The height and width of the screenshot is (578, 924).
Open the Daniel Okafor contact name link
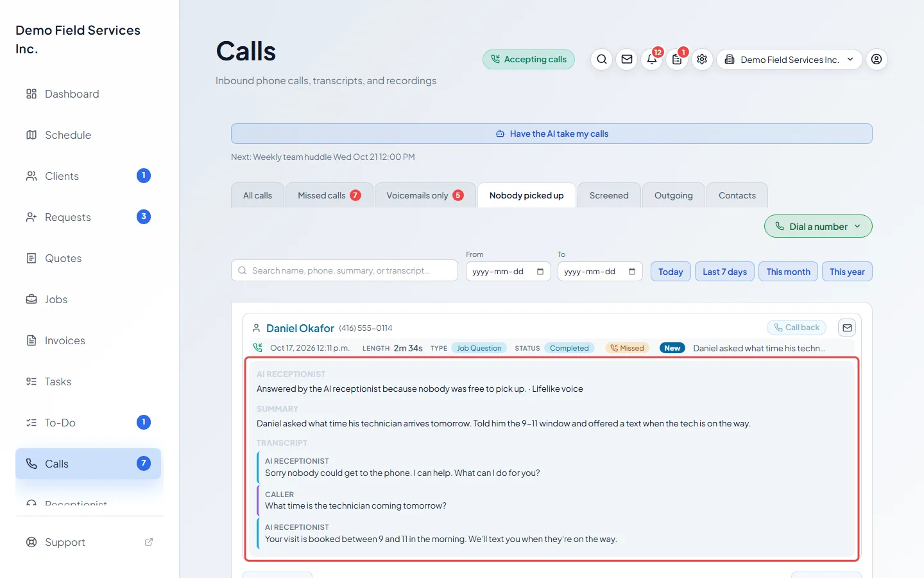coord(300,328)
